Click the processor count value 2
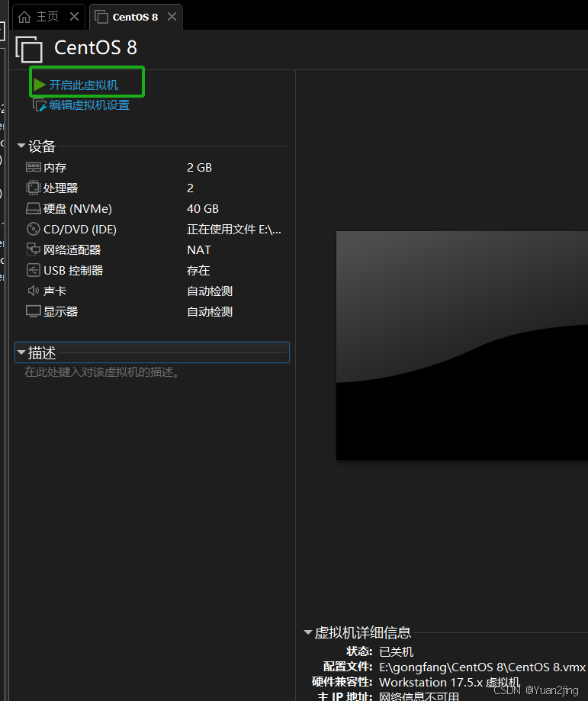The width and height of the screenshot is (588, 701). 190,188
